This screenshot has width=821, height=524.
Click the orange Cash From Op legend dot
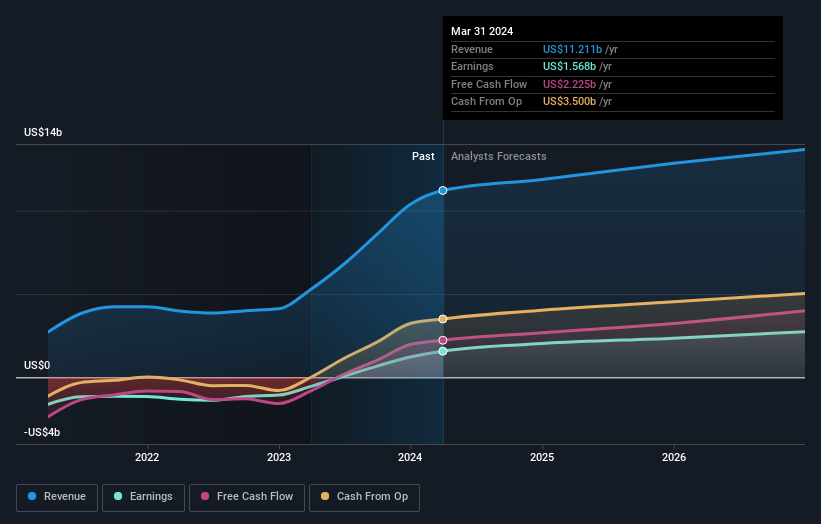325,496
